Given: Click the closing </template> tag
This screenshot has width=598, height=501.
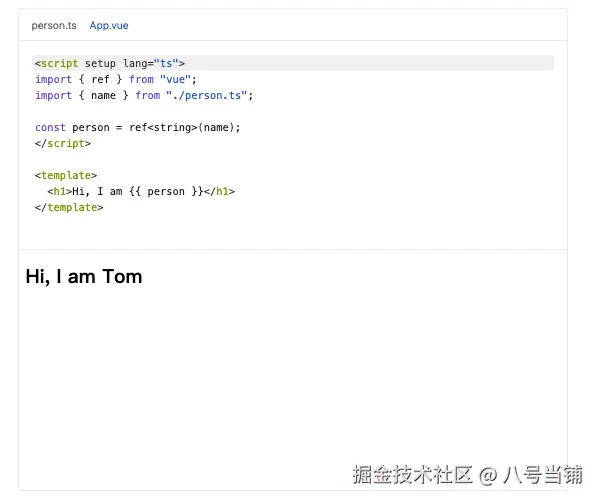Looking at the screenshot, I should pyautogui.click(x=69, y=207).
